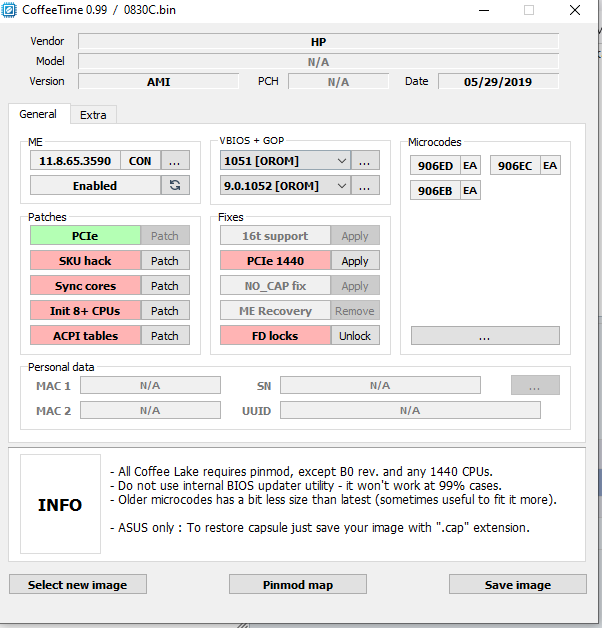Click the MAC 1 field

click(150, 385)
